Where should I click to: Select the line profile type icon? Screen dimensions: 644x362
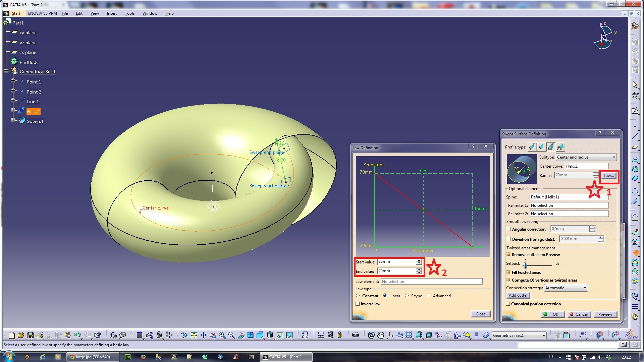[541, 147]
